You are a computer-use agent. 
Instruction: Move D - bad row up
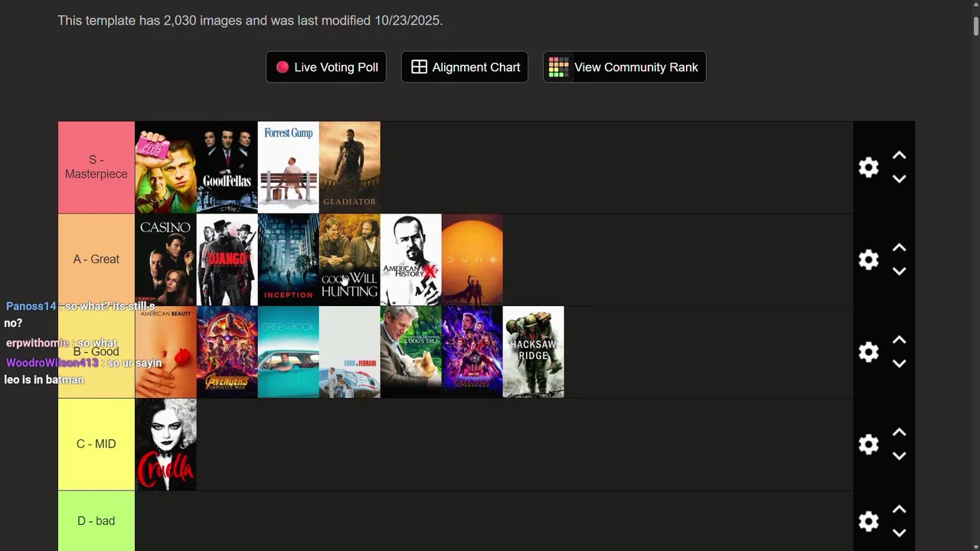(899, 510)
